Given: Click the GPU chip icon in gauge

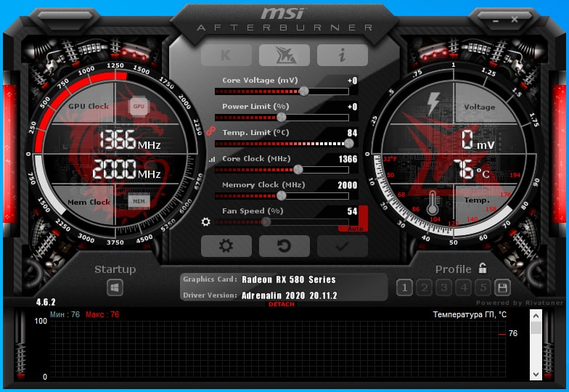Looking at the screenshot, I should (x=139, y=106).
